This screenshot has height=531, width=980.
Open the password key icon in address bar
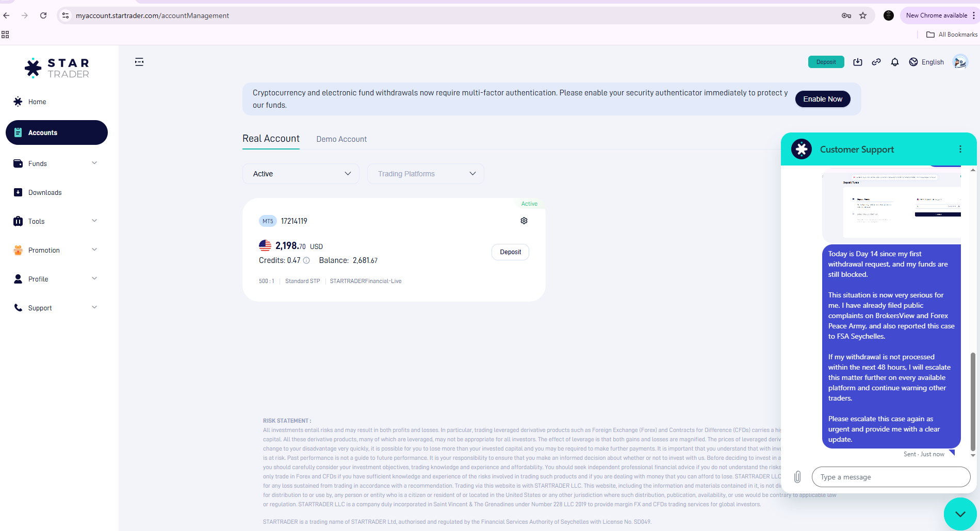[x=846, y=15]
